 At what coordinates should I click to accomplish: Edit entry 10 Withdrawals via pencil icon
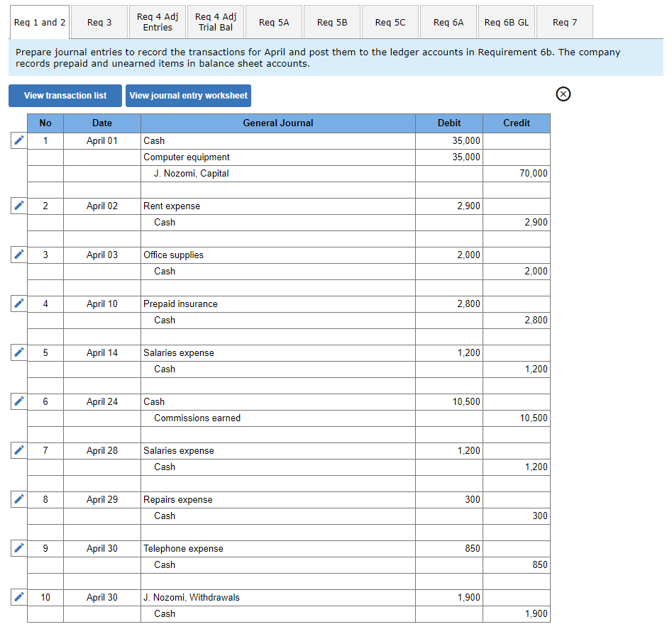(19, 597)
